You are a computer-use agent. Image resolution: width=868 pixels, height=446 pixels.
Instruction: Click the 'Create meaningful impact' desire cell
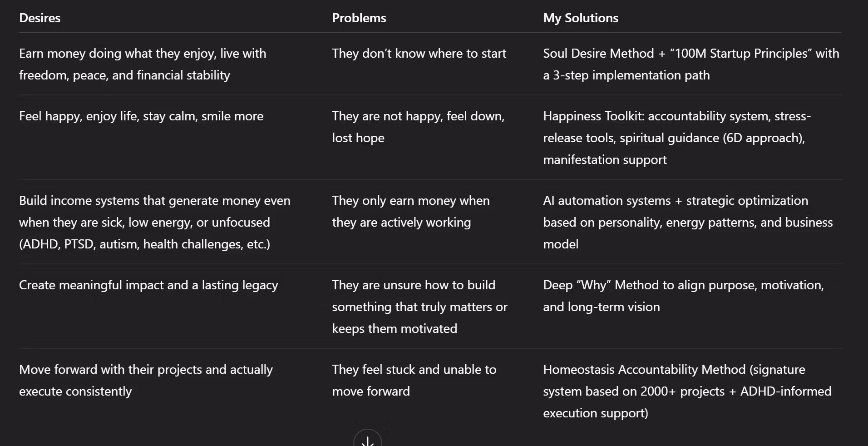(x=148, y=285)
